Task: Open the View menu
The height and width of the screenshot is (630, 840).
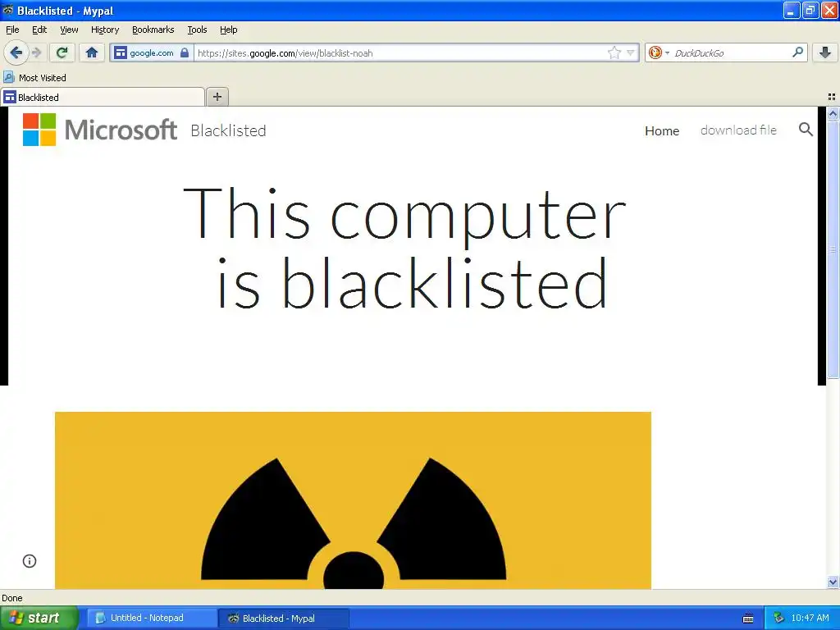Action: click(x=69, y=30)
